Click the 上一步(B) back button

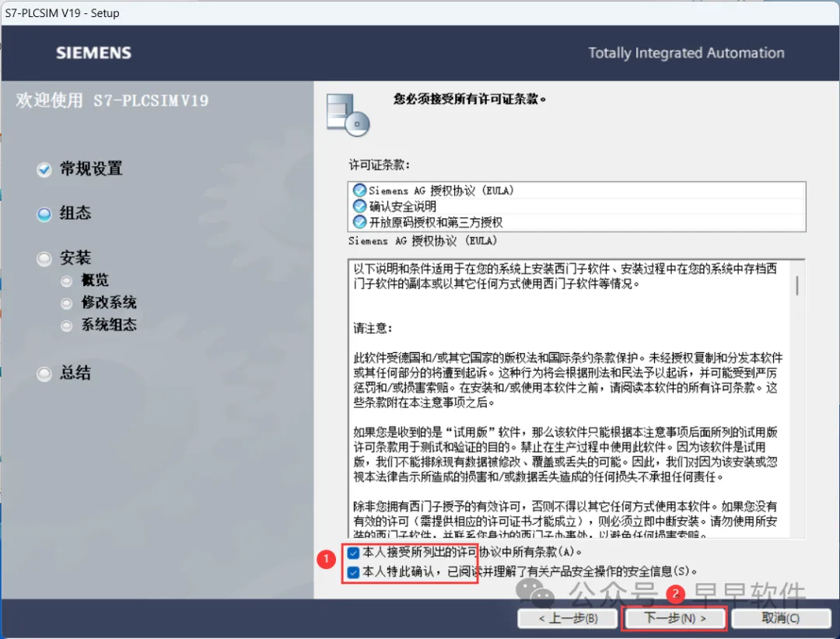[568, 618]
